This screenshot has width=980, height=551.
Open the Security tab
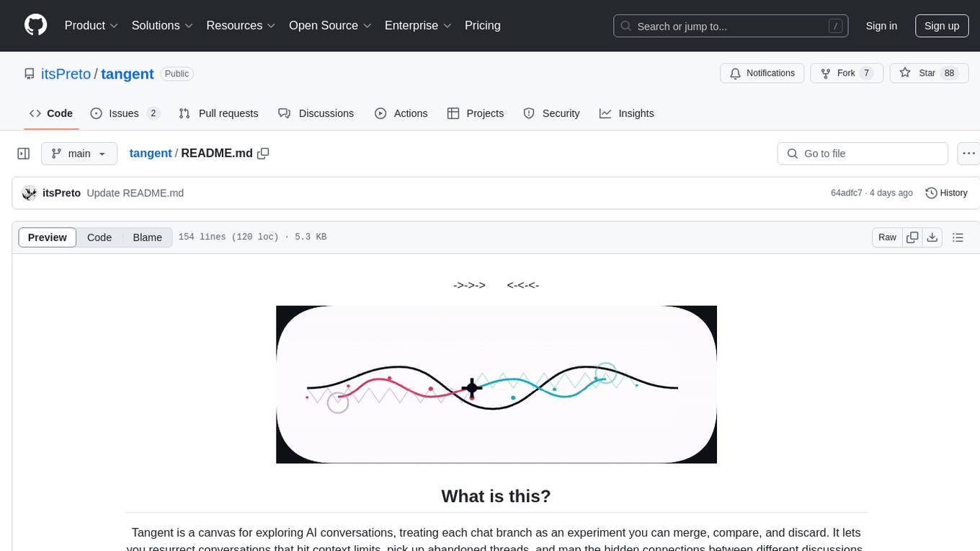coord(551,113)
